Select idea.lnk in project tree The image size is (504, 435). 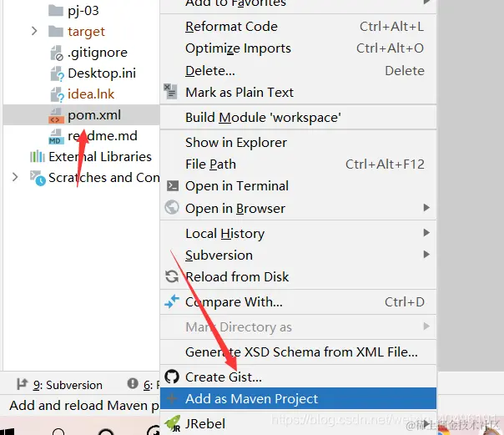pyautogui.click(x=91, y=94)
